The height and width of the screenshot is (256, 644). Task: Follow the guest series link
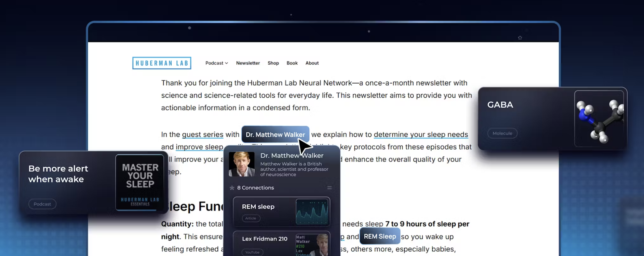click(203, 134)
